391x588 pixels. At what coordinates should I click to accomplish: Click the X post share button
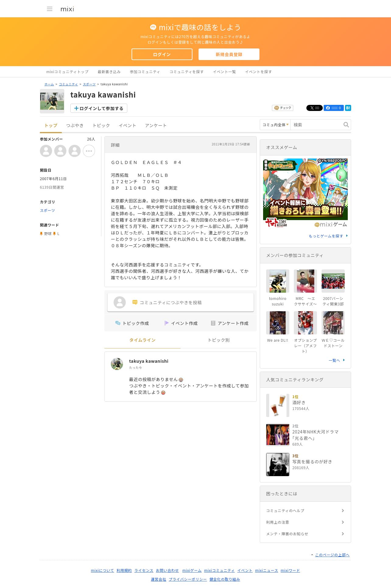click(x=314, y=108)
